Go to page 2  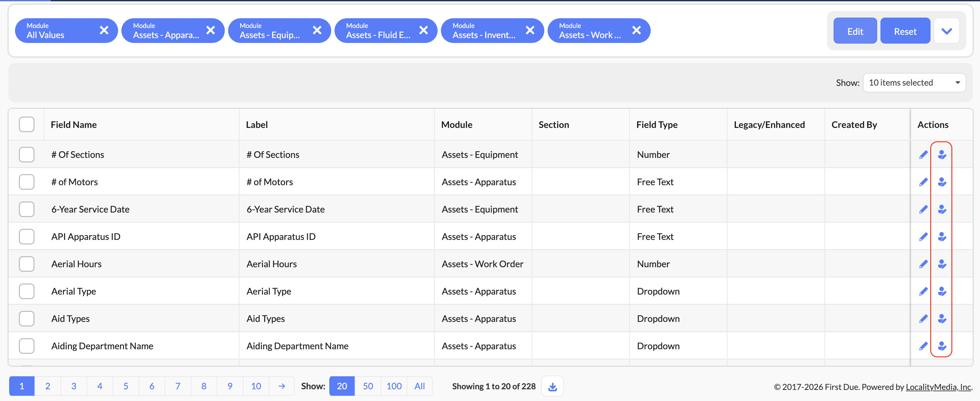pos(48,386)
